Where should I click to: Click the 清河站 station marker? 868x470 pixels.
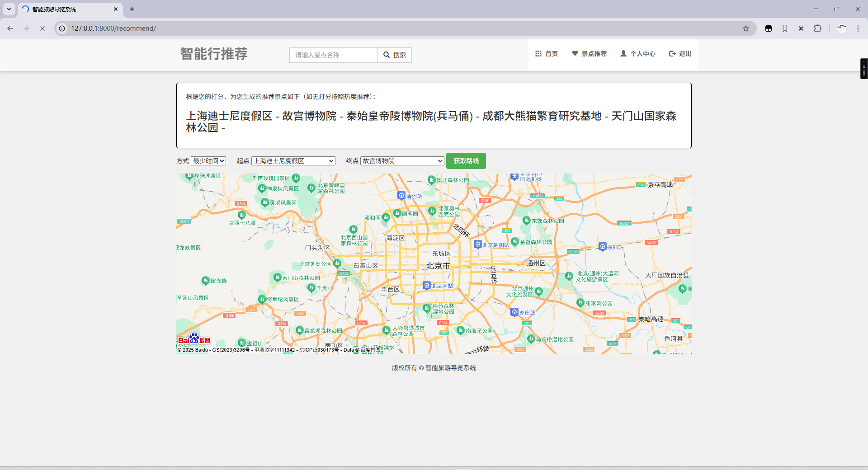(401, 196)
